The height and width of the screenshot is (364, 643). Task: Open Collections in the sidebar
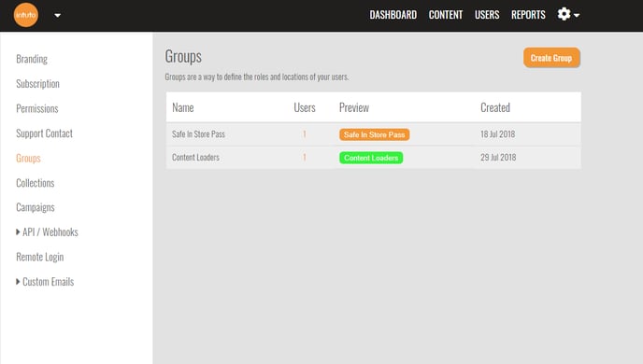[36, 183]
